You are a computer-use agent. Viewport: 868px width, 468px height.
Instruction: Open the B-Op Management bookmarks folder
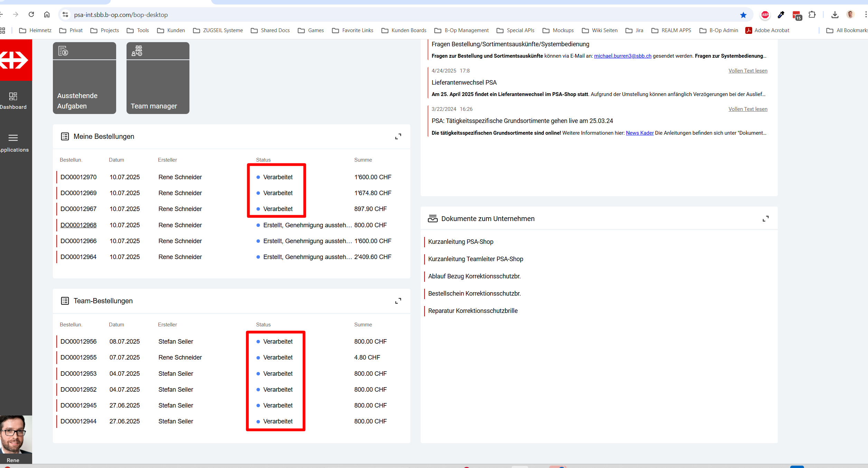point(462,30)
